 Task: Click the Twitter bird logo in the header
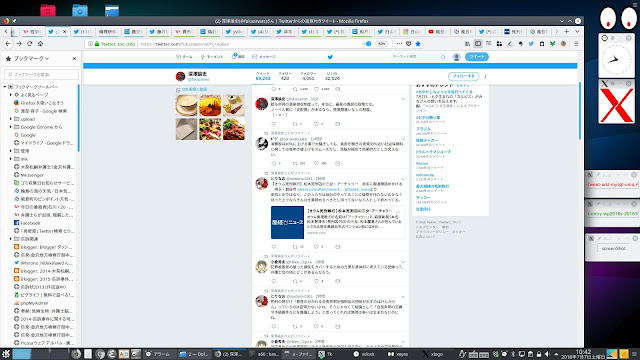(330, 57)
